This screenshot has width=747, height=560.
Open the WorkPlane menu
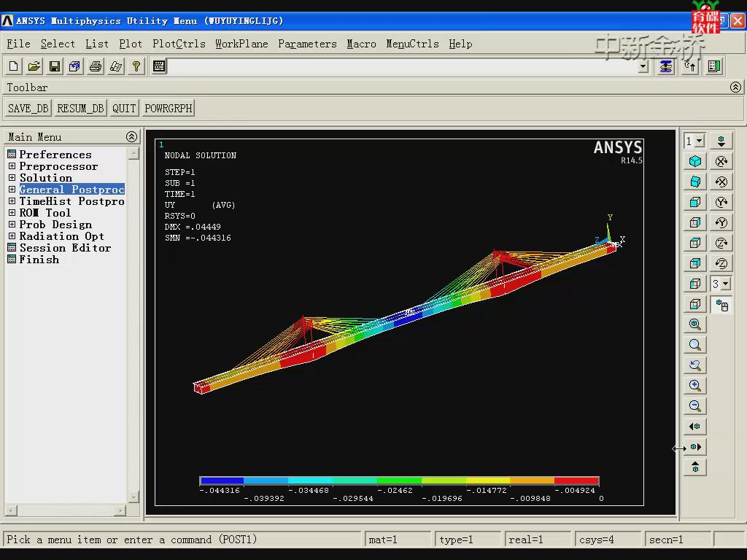click(x=241, y=44)
